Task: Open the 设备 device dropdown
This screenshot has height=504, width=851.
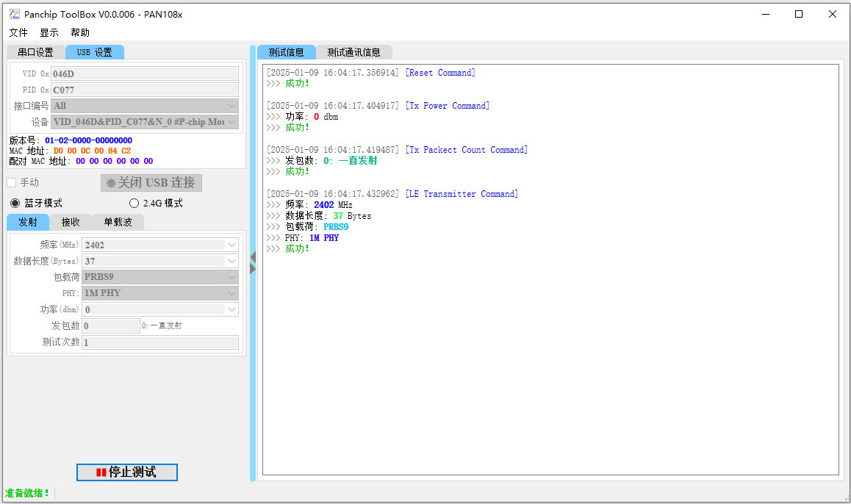Action: (x=144, y=122)
